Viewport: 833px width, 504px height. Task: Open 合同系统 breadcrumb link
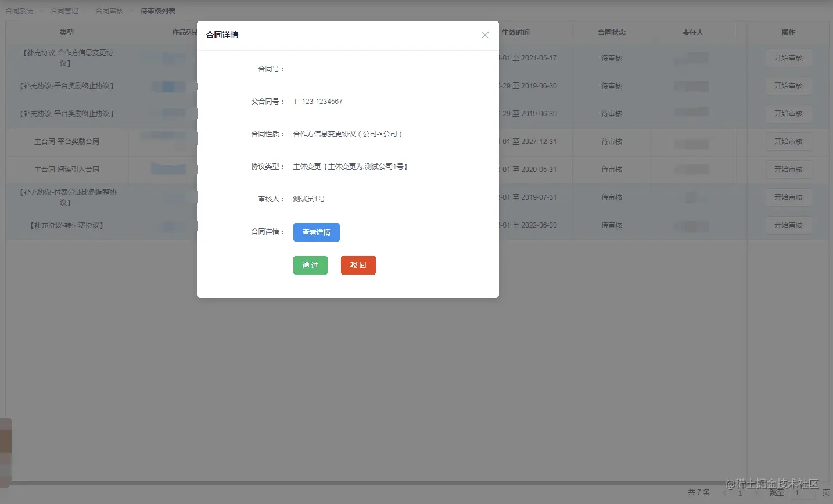tap(19, 11)
